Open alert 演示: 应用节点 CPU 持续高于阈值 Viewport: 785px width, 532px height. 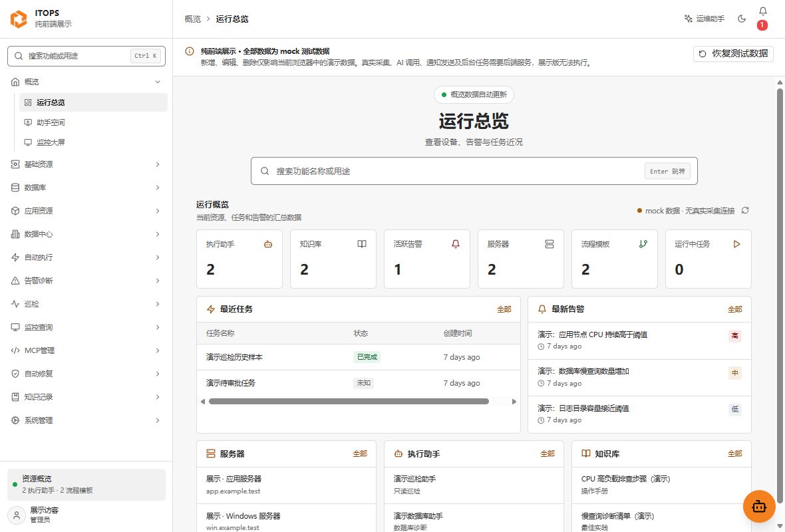(639, 341)
